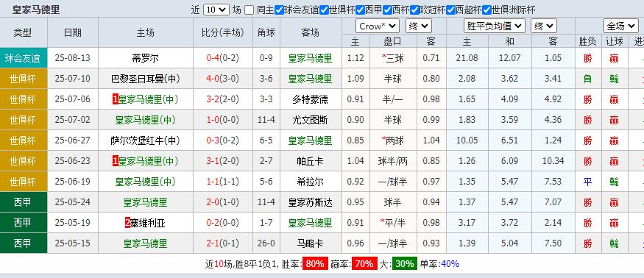Open the Crow* bookmaker dropdown
644x278 pixels.
click(378, 26)
